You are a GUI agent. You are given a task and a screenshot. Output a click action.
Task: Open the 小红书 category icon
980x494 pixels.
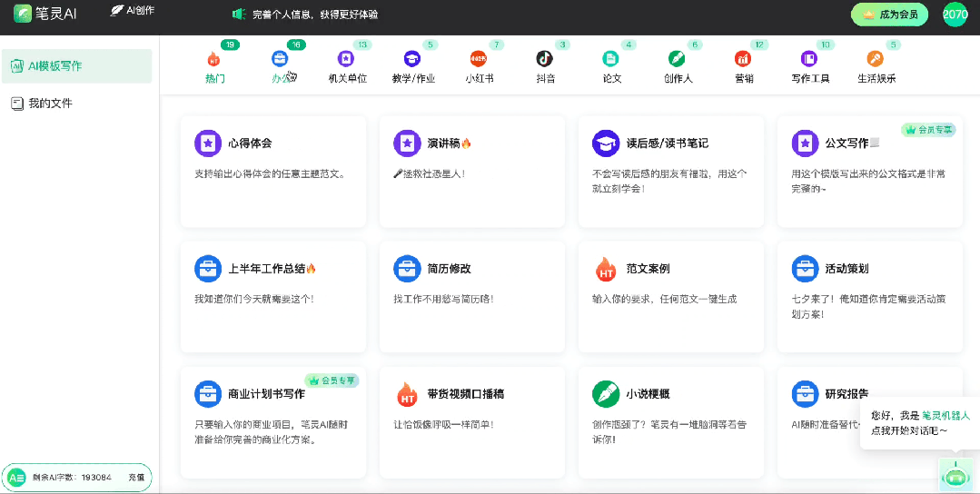(478, 59)
